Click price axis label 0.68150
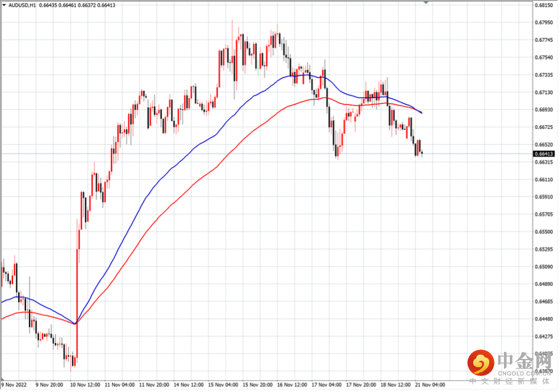Image resolution: width=560 pixels, height=392 pixels. [x=543, y=5]
